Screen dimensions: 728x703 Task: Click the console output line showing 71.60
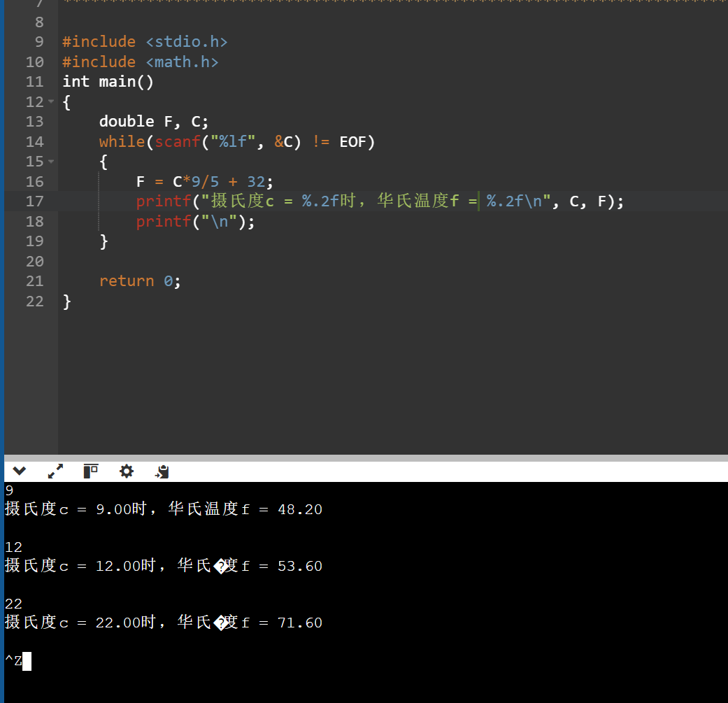pos(164,623)
